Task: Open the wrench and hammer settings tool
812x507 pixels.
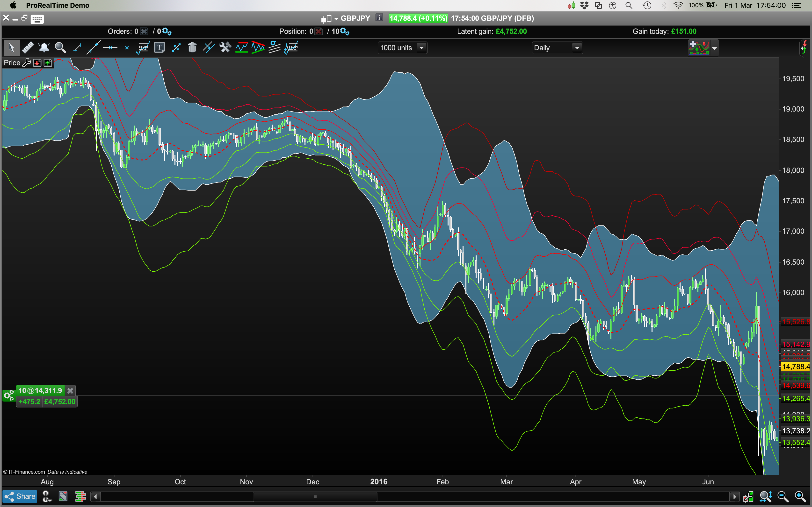Action: pyautogui.click(x=225, y=48)
